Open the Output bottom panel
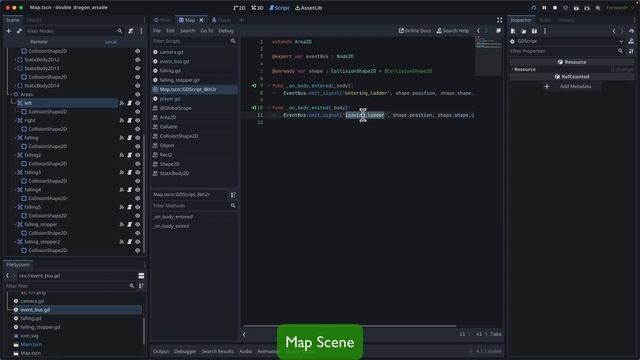The width and height of the screenshot is (640, 360). [161, 351]
